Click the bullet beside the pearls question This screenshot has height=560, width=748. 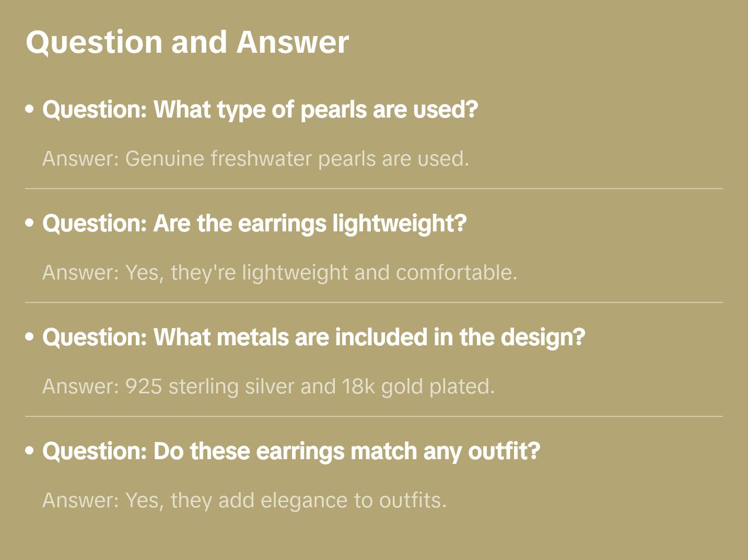tap(30, 109)
